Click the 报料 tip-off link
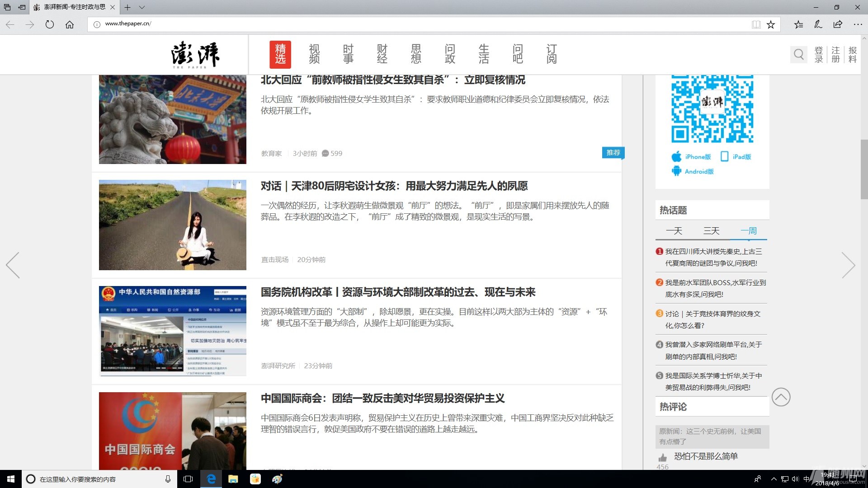The height and width of the screenshot is (488, 868). [x=853, y=55]
